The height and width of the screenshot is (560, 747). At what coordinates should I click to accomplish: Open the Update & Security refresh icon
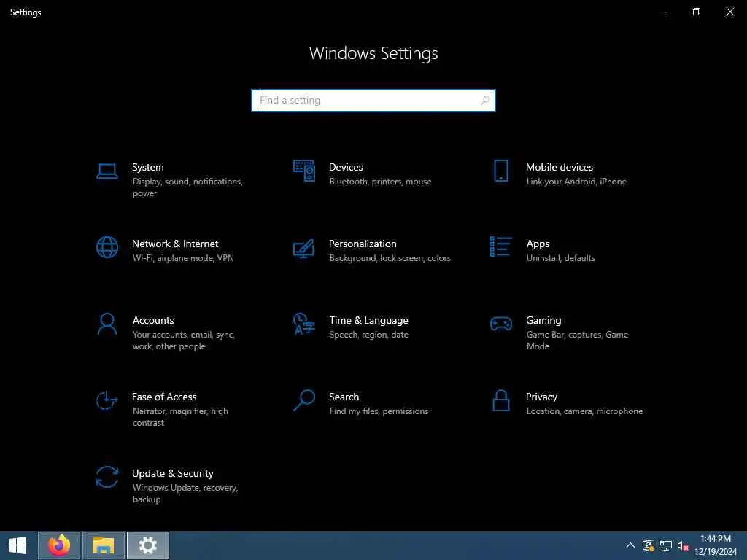[107, 477]
